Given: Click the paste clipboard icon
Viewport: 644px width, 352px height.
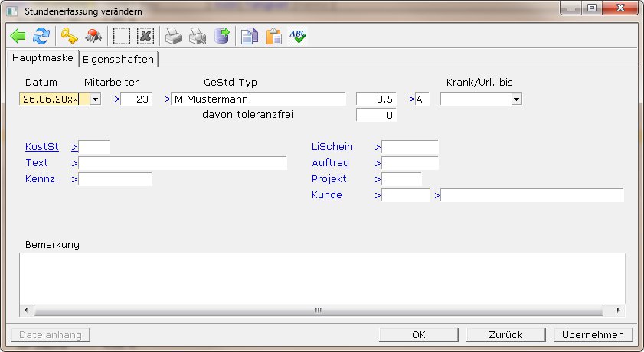Looking at the screenshot, I should 273,36.
